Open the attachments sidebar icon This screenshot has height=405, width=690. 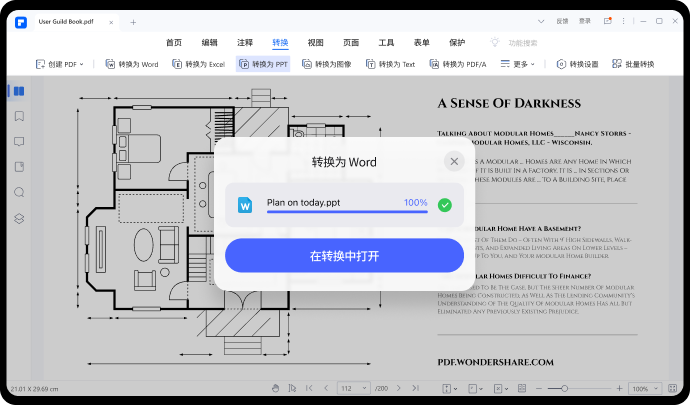19,167
